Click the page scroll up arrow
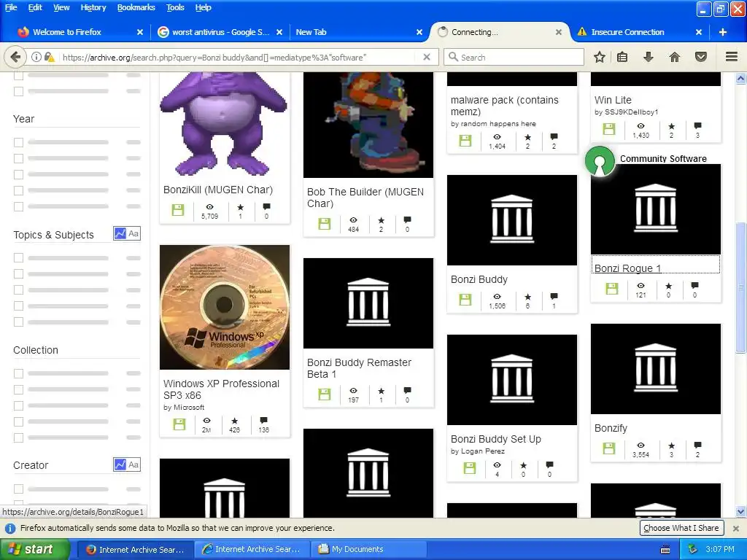The height and width of the screenshot is (560, 747). tap(740, 78)
